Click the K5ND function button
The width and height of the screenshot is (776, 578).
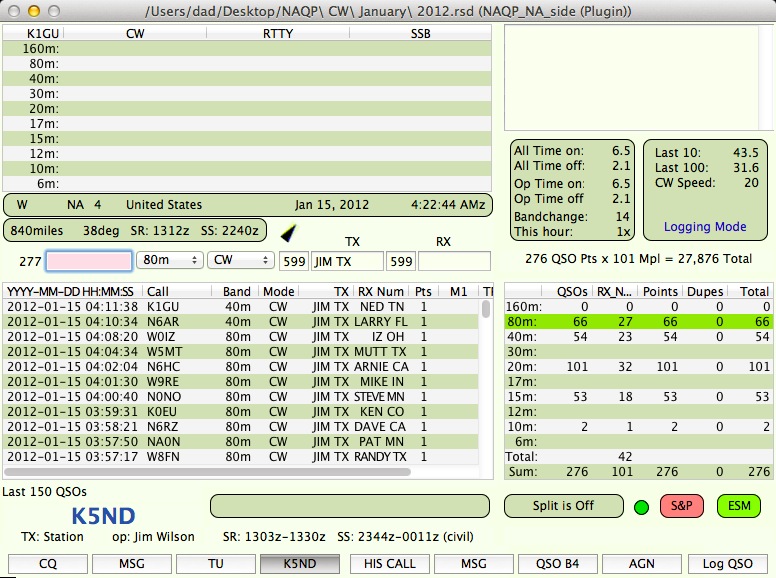click(x=300, y=564)
